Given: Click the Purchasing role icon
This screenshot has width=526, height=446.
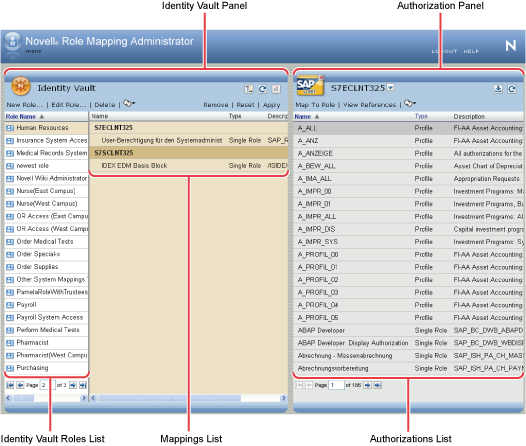Looking at the screenshot, I should click(x=10, y=368).
